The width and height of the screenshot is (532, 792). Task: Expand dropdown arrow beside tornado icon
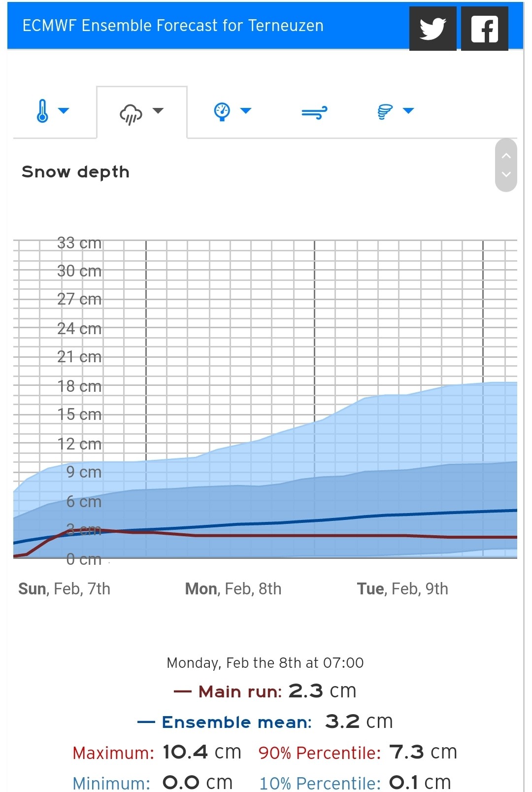(408, 110)
